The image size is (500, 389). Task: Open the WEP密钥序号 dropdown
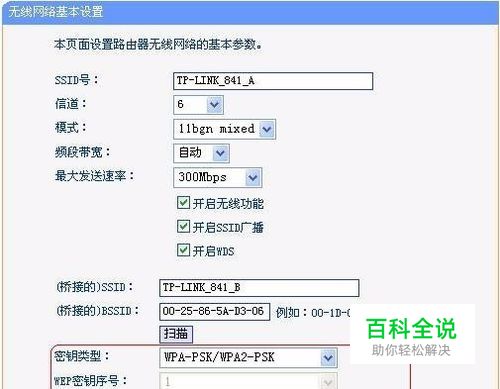(248, 381)
